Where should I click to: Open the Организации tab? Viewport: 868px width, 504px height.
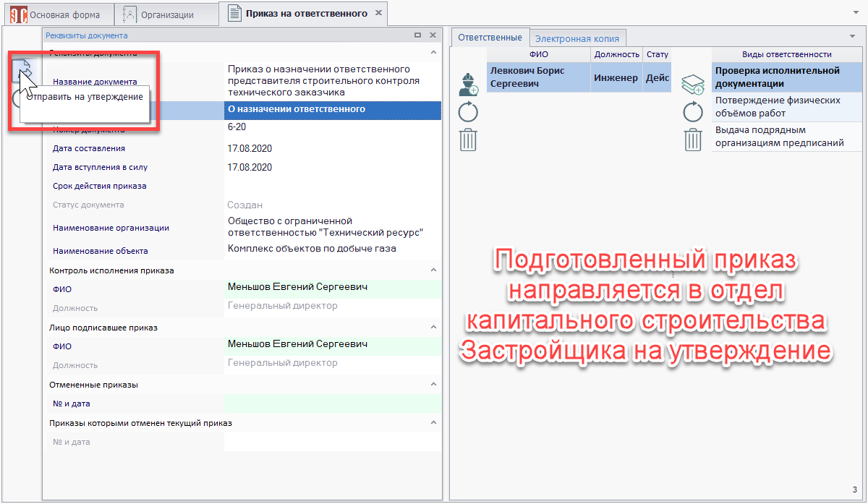point(166,14)
